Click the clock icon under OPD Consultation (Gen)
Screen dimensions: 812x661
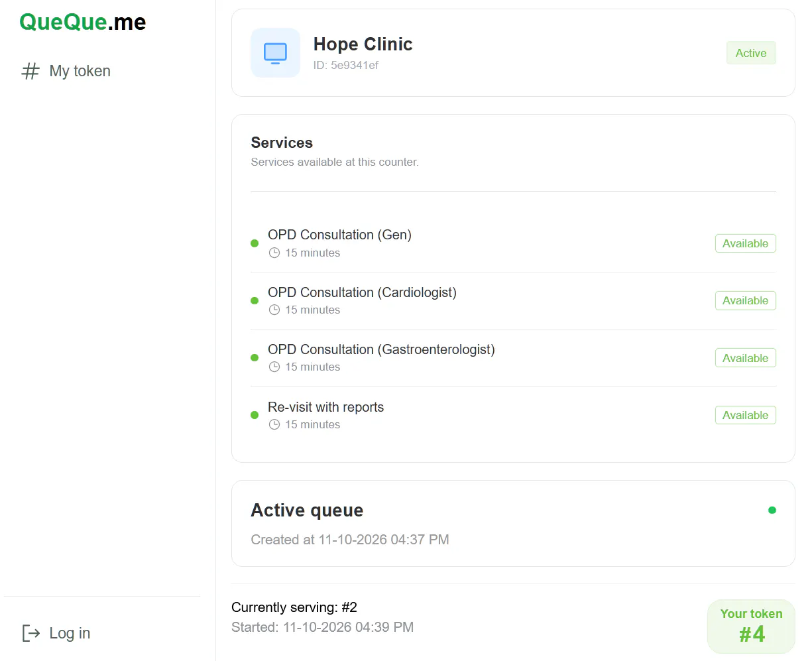tap(274, 253)
